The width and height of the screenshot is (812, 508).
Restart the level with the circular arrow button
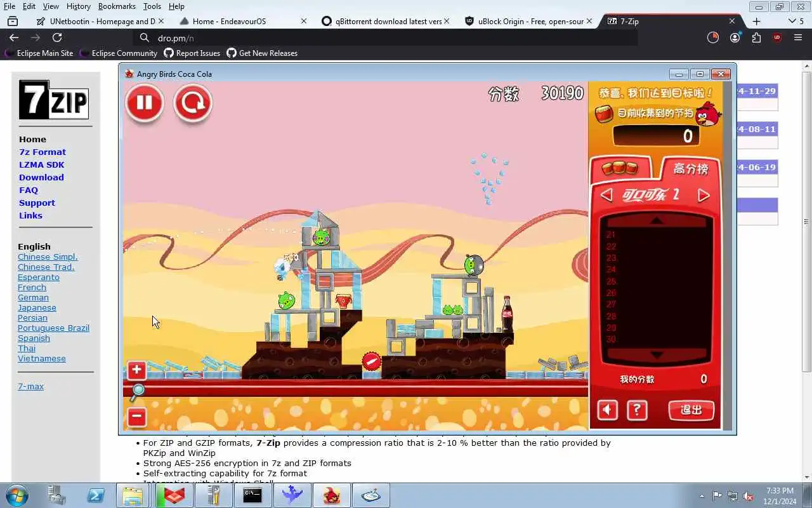coord(192,103)
